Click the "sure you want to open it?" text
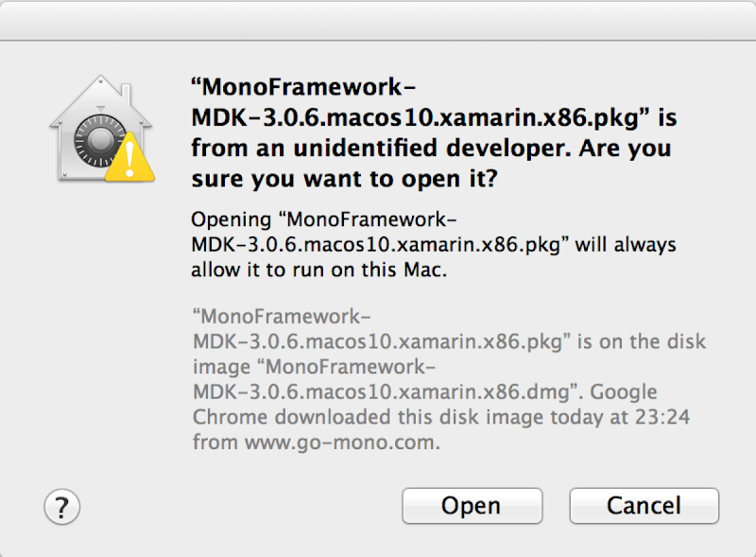Screen dimensions: 756x557 click(x=344, y=179)
